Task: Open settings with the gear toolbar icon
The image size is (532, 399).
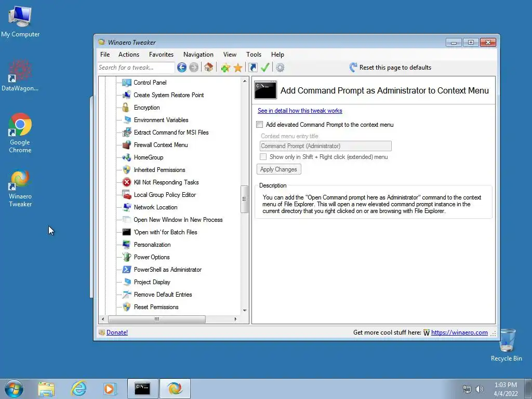Action: (280, 68)
